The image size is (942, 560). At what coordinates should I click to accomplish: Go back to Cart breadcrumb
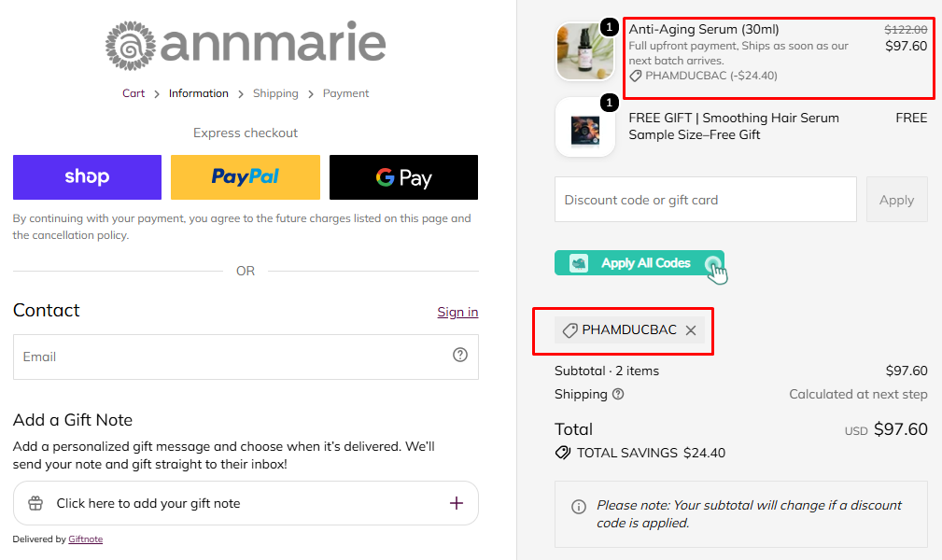[134, 93]
